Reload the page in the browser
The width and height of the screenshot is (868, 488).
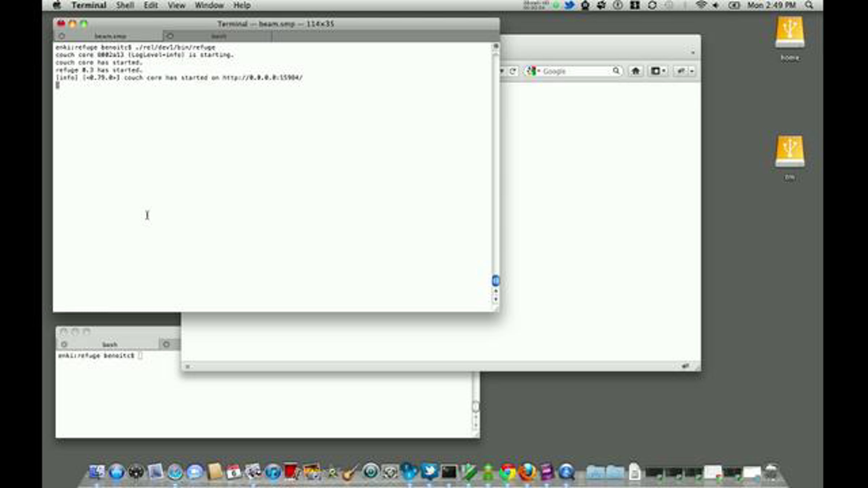pyautogui.click(x=512, y=71)
